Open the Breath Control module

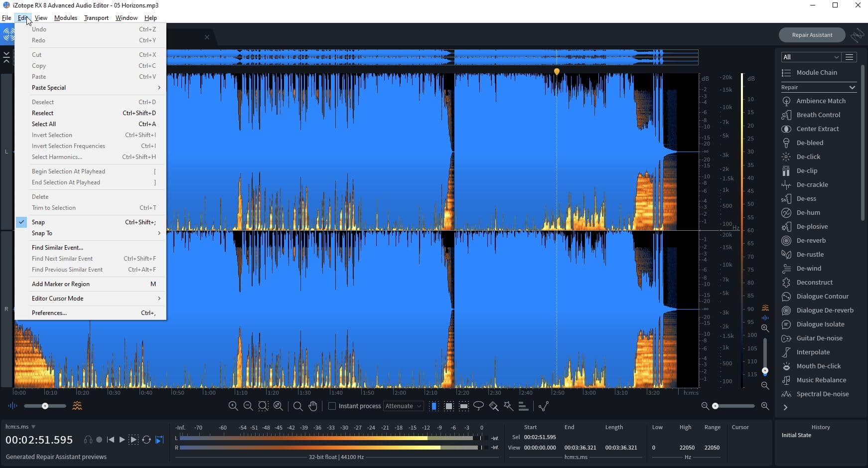pos(818,115)
